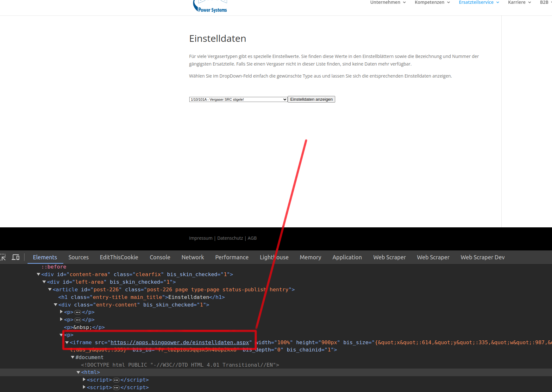The width and height of the screenshot is (552, 392).
Task: Activate the inspect element picker icon
Action: pos(3,257)
